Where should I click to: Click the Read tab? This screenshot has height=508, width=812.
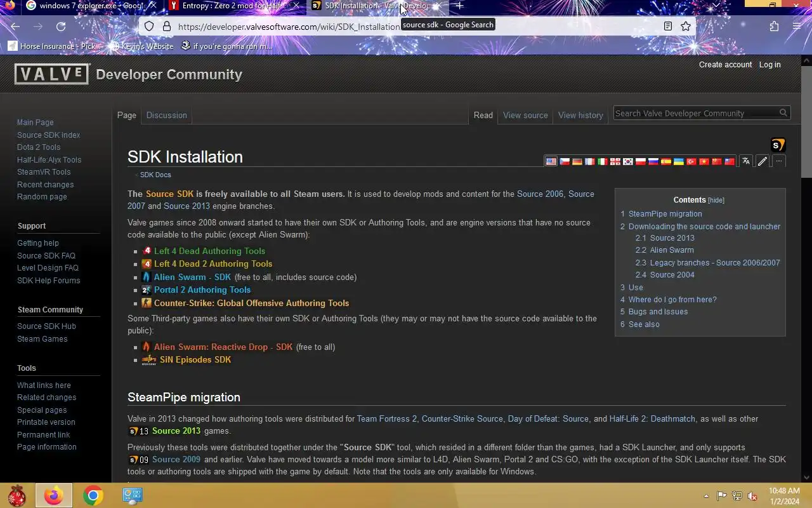pos(483,115)
